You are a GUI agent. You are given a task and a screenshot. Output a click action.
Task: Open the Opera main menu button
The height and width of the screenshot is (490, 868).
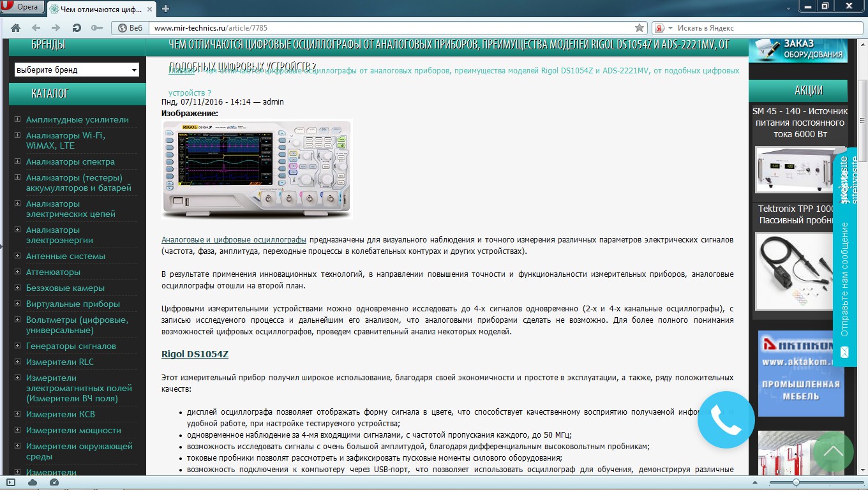23,7
